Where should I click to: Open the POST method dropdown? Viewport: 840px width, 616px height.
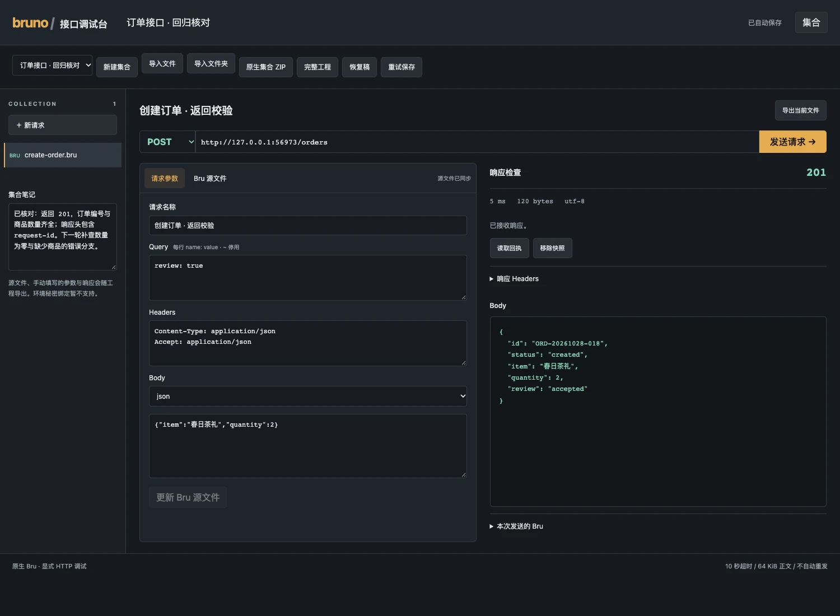[x=167, y=142]
